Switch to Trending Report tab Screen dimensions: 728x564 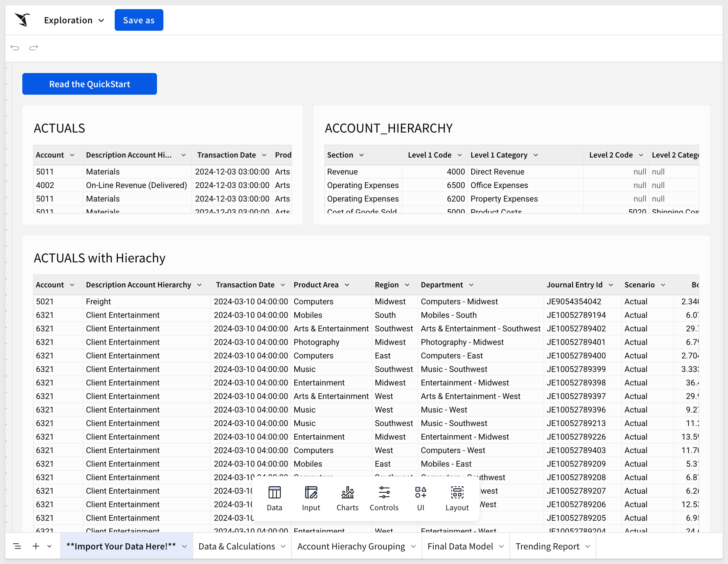tap(547, 546)
